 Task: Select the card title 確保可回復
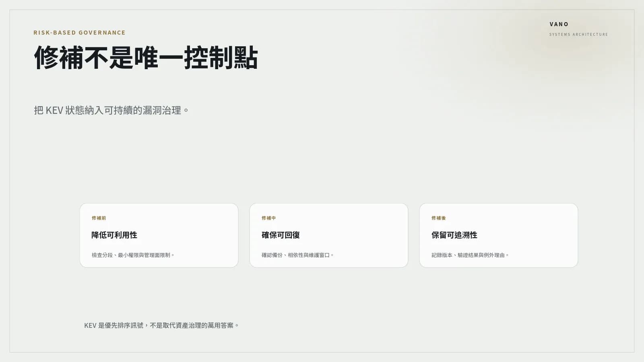[281, 235]
